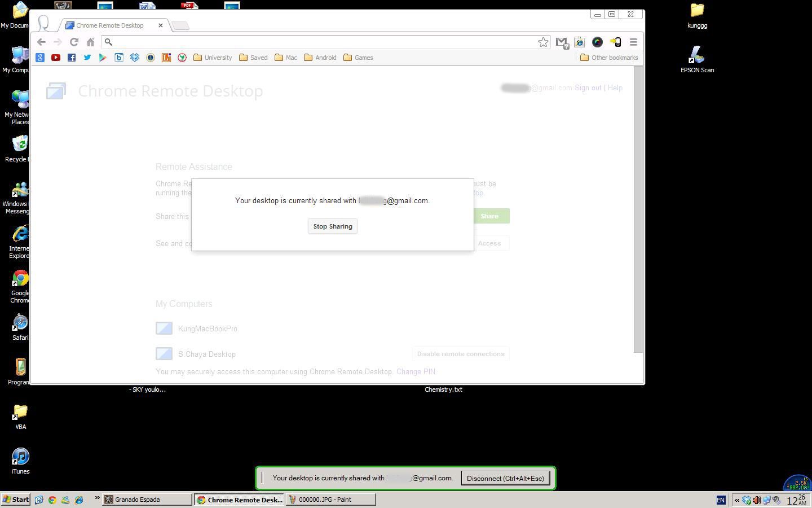This screenshot has width=812, height=508.
Task: Click the EN language indicator
Action: tap(721, 500)
